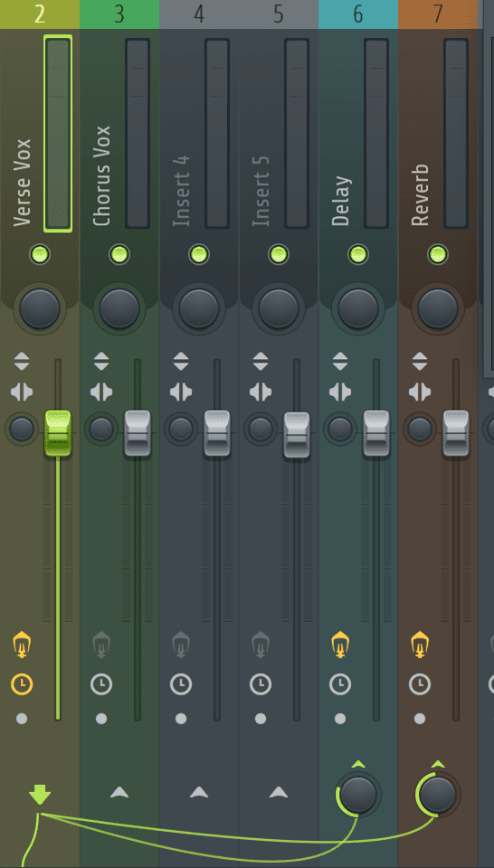Screen dimensions: 494x868
Task: Click the Insert 5 pan knob
Action: point(279,308)
